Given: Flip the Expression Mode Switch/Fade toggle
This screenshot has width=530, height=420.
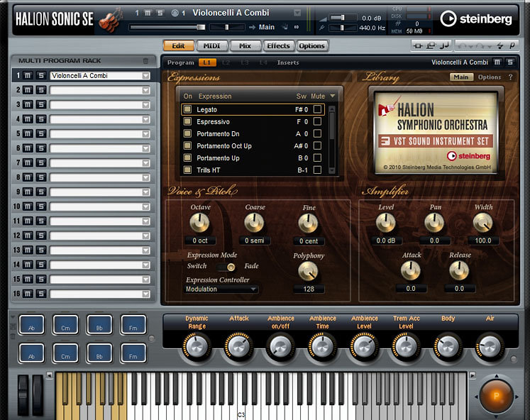Looking at the screenshot, I should click(x=226, y=267).
